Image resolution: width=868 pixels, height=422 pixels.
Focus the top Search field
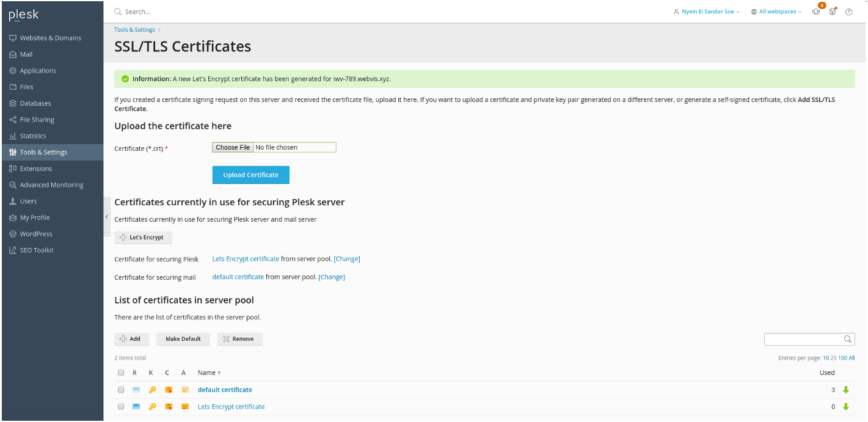click(x=244, y=12)
